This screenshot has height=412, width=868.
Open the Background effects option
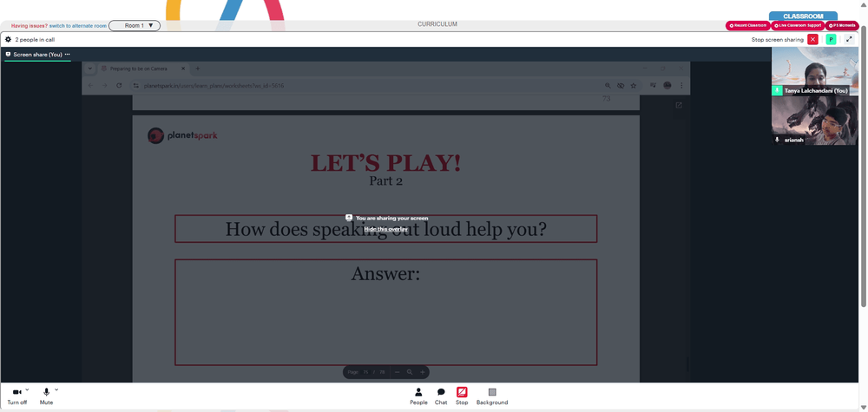tap(491, 396)
